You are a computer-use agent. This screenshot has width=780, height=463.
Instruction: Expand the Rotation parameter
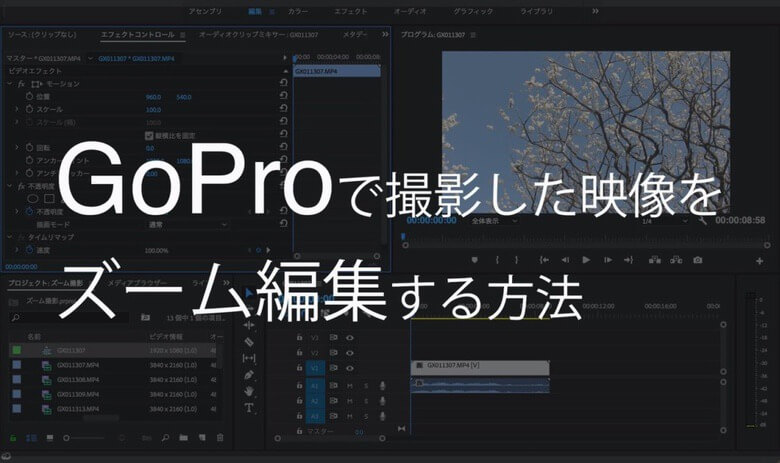17,147
